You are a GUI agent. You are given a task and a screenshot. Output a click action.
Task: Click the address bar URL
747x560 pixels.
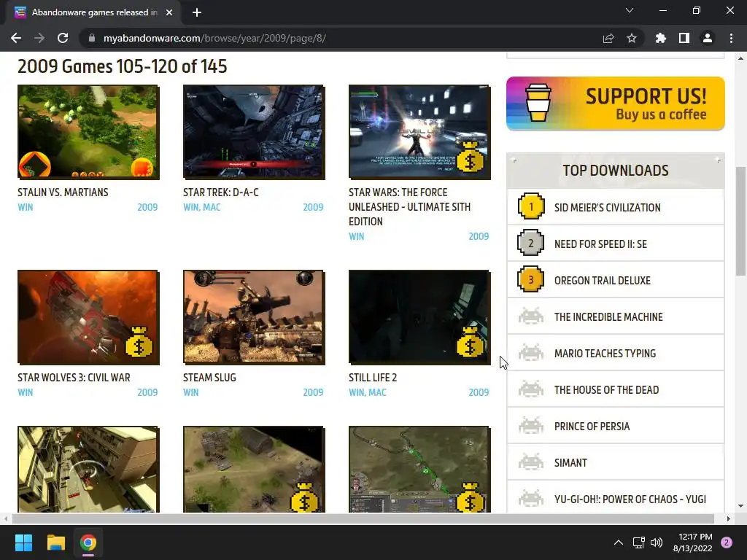point(215,38)
